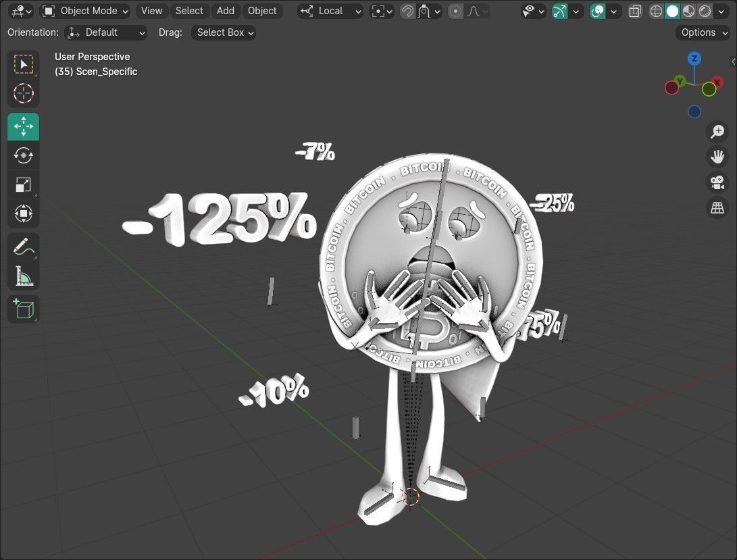Choose the Rotate tool
This screenshot has width=737, height=560.
coord(23,155)
